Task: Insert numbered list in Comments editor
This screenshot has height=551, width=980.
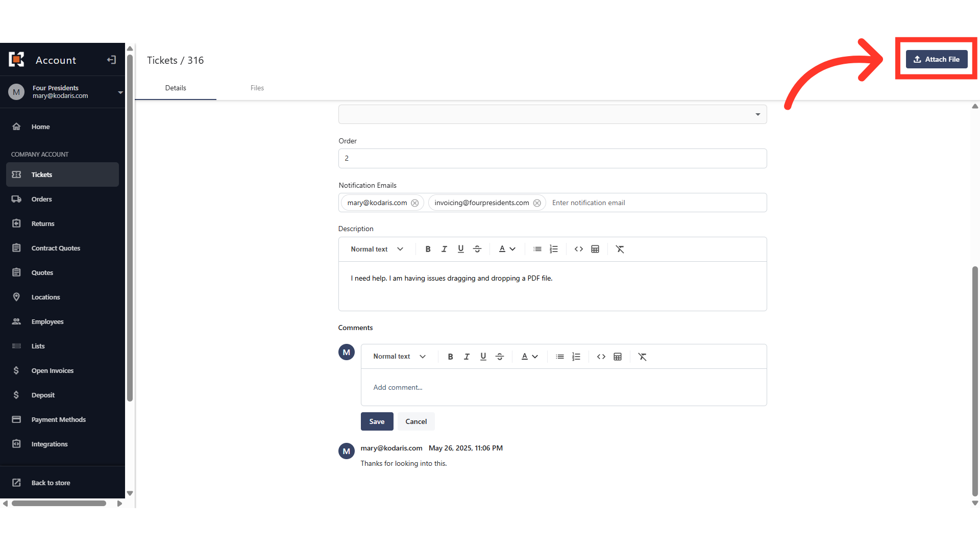Action: pos(576,357)
